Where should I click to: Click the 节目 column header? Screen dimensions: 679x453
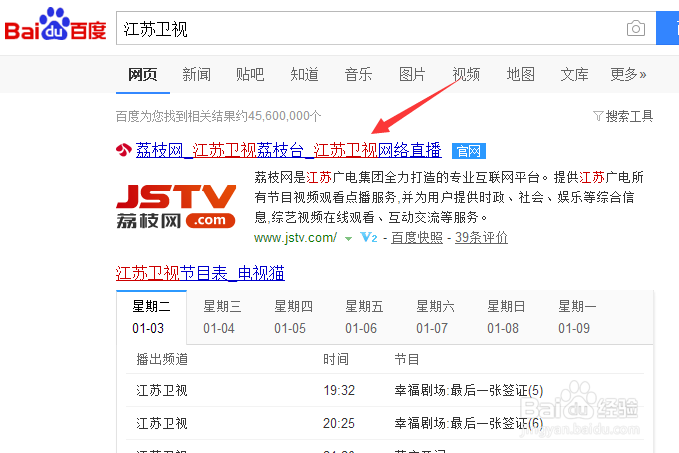(x=406, y=359)
